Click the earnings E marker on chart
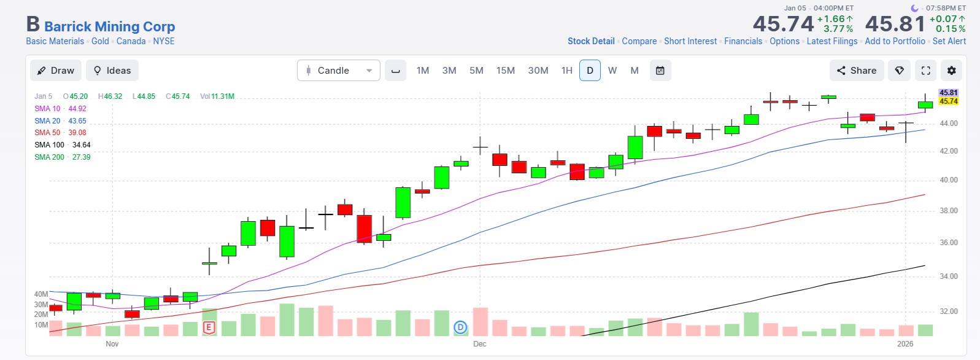 [209, 327]
